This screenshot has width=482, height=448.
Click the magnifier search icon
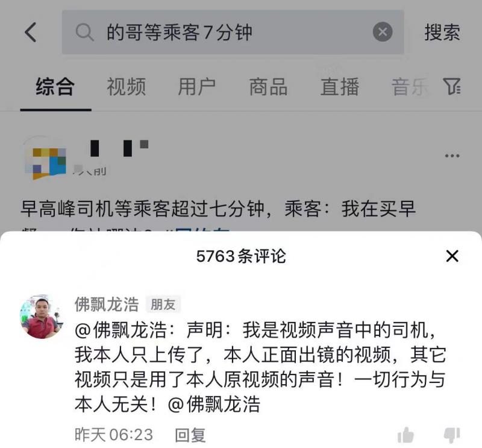84,32
